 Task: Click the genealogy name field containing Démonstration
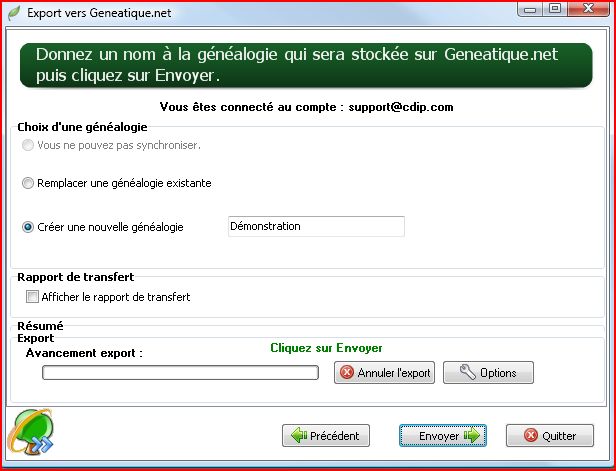(316, 226)
